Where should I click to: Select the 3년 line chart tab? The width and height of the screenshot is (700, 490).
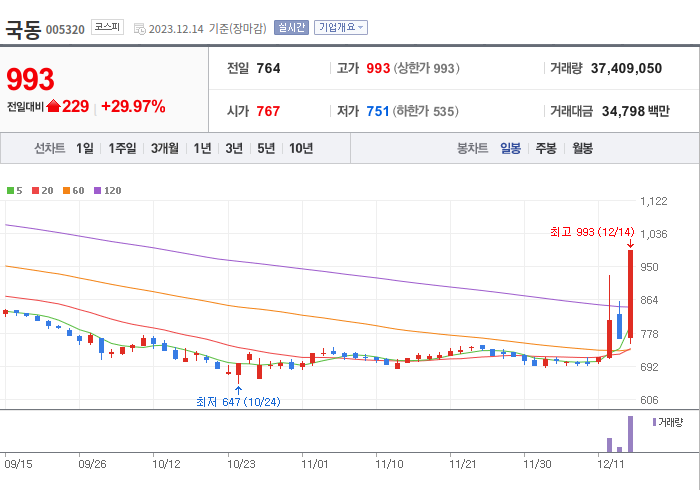[234, 148]
